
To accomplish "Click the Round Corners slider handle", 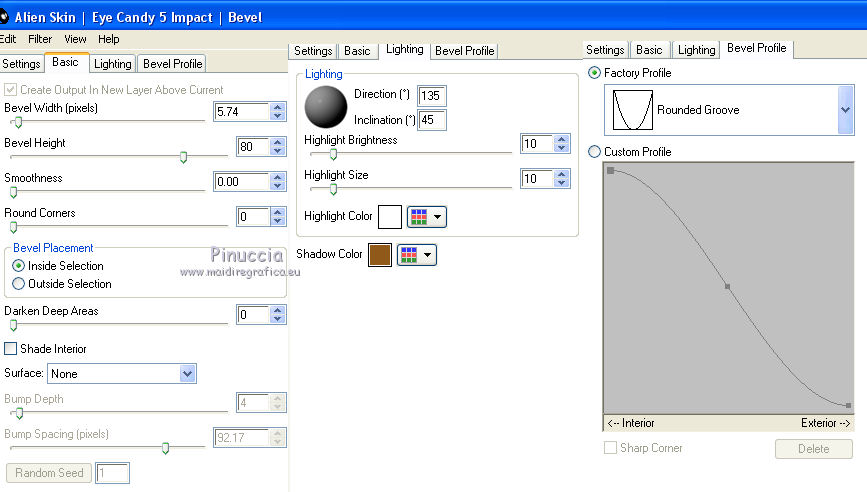I will pos(14,227).
